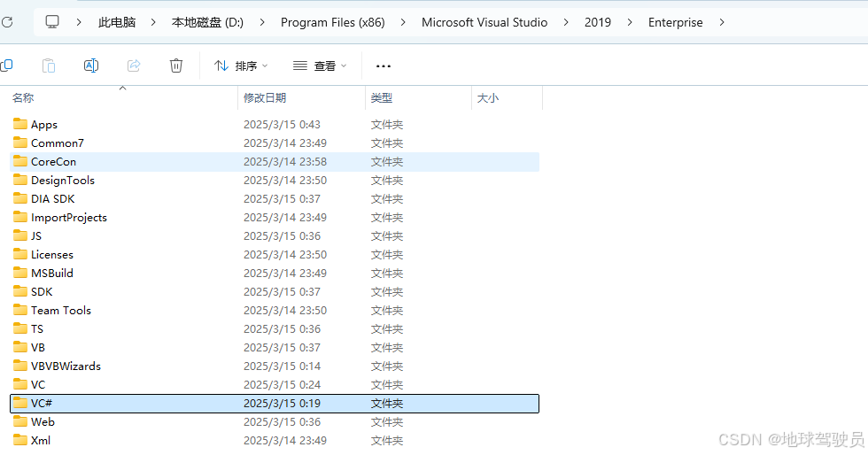This screenshot has width=868, height=455.
Task: Click the MSBuild folder name
Action: (x=52, y=273)
